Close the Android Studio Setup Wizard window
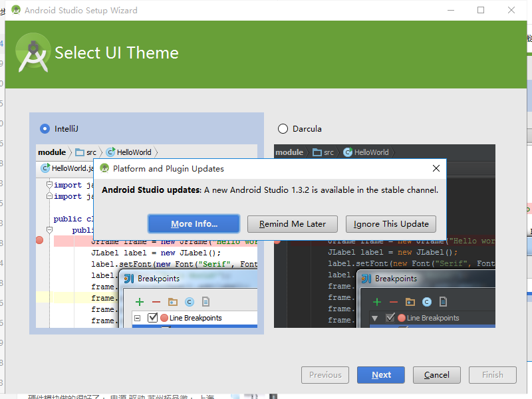Image resolution: width=532 pixels, height=399 pixels. [x=511, y=10]
